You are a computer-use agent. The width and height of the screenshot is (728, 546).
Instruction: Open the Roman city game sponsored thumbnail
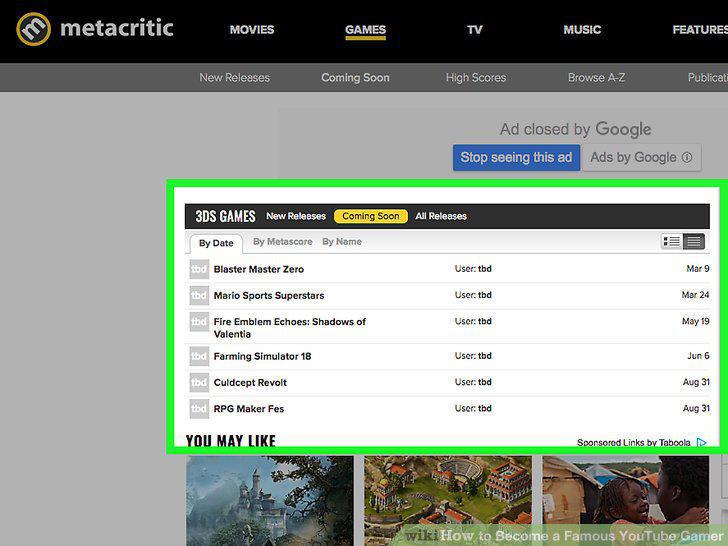pyautogui.click(x=448, y=500)
